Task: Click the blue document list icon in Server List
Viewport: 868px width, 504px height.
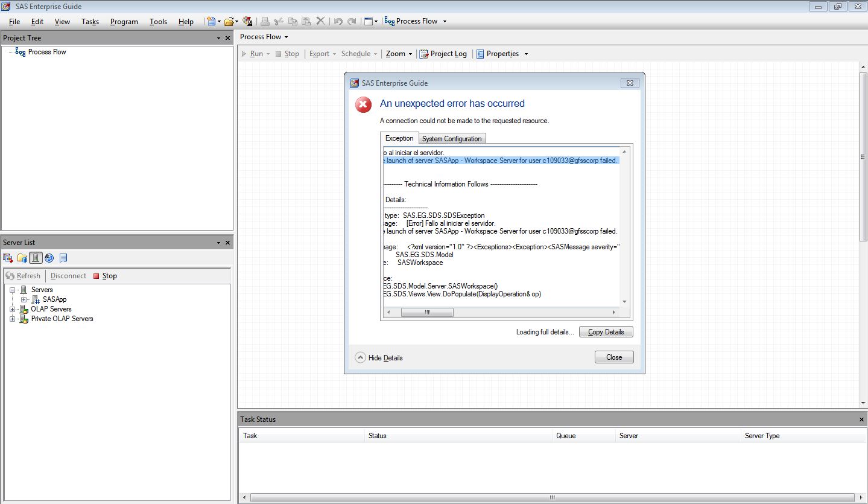Action: (x=63, y=258)
